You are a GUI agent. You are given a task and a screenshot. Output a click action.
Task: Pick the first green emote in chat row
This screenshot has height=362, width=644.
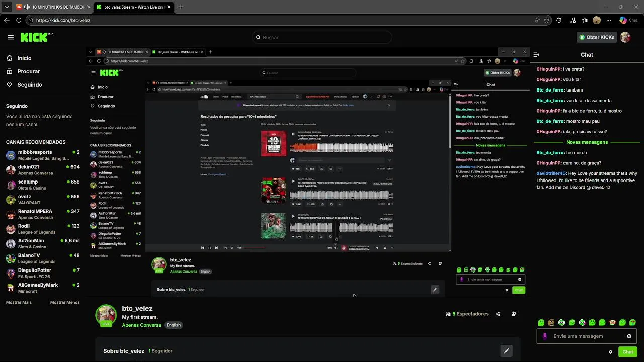541,323
